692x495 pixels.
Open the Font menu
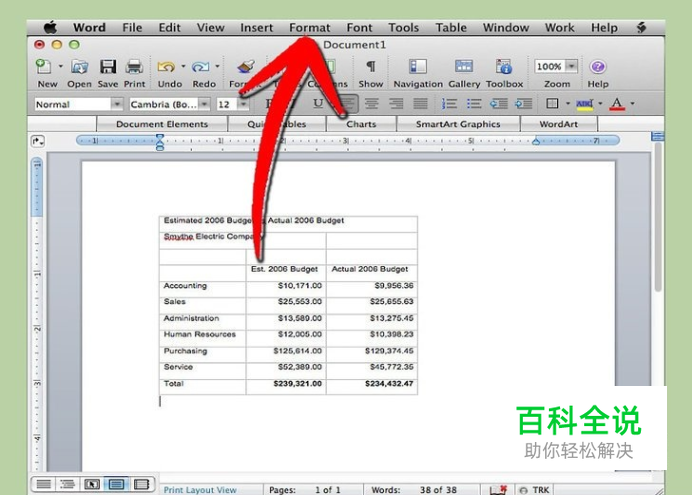coord(359,27)
